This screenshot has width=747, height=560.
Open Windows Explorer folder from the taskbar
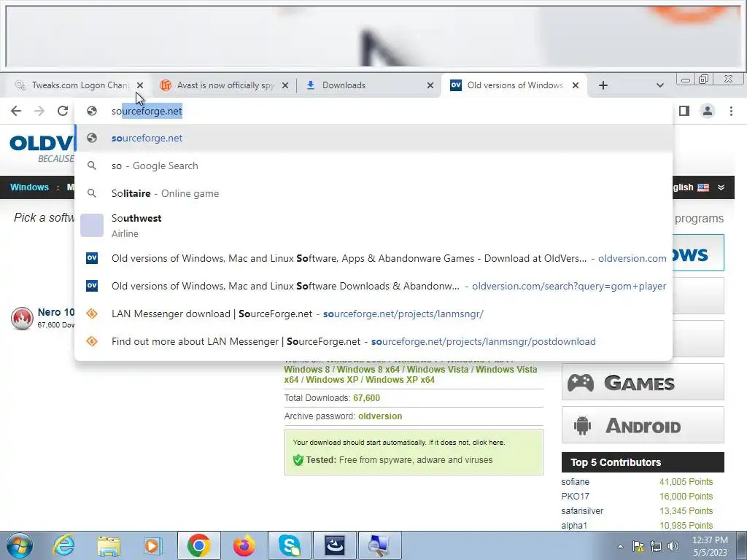coord(109,545)
